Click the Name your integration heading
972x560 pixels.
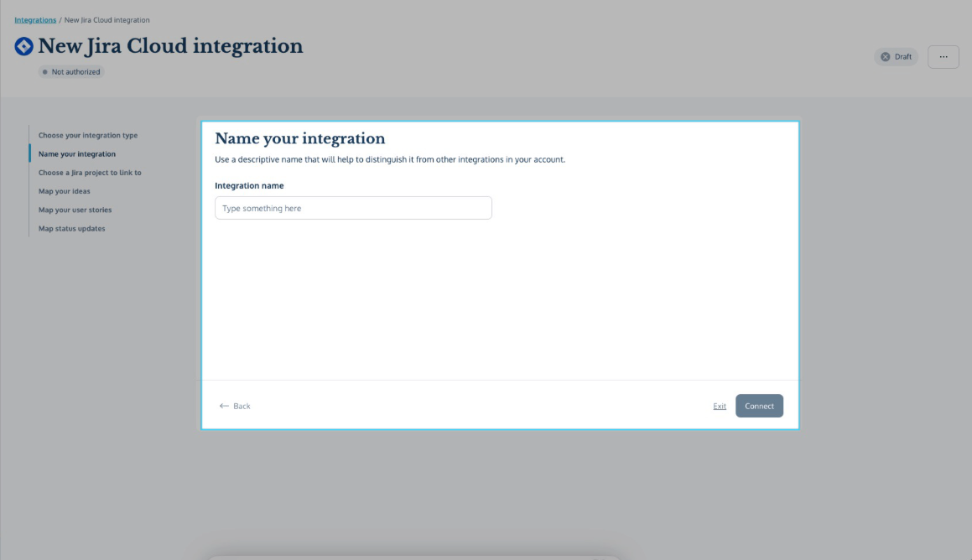(x=300, y=138)
